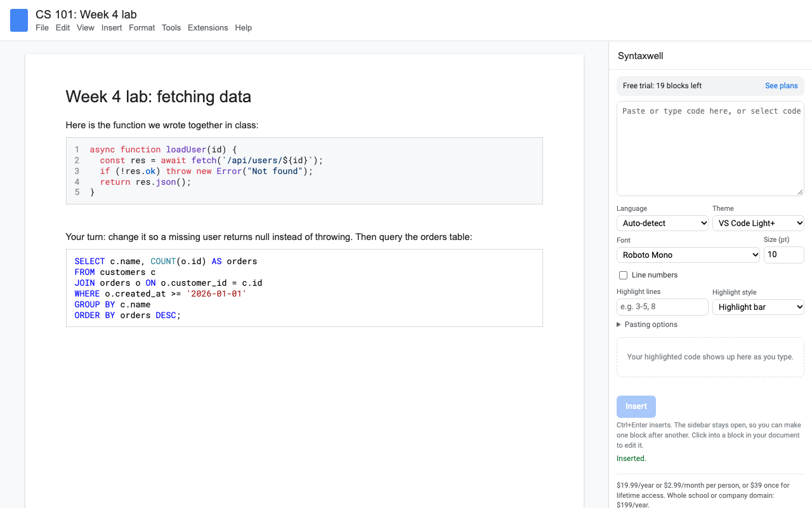The width and height of the screenshot is (812, 508).
Task: Open the Extensions menu
Action: coord(208,28)
